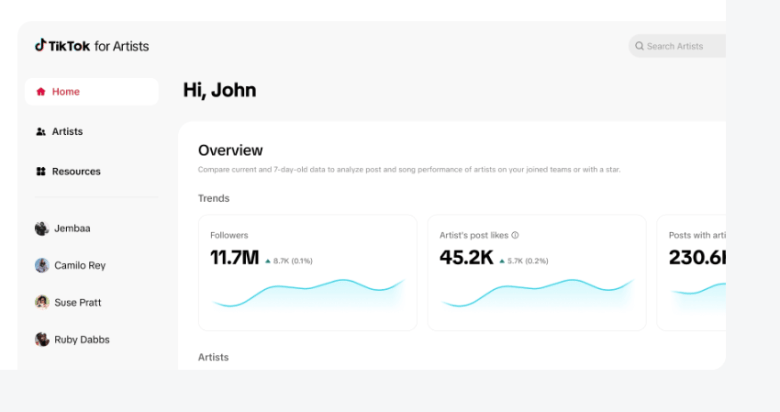The image size is (780, 412).
Task: Open the Home menu item
Action: 92,92
